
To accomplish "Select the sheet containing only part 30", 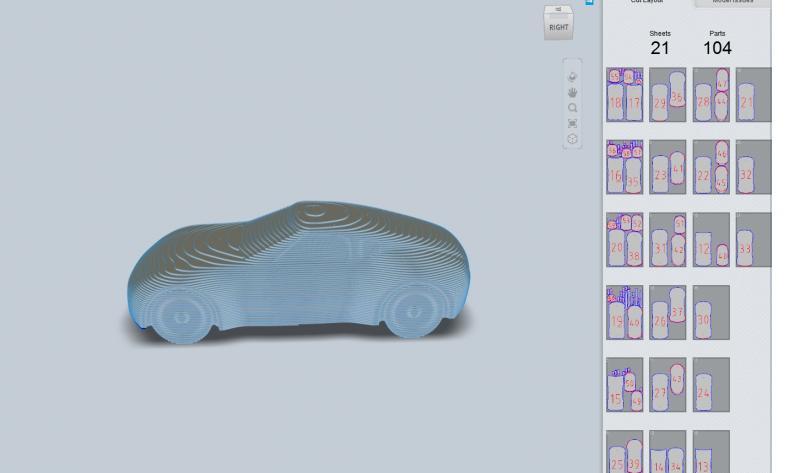I will pyautogui.click(x=711, y=312).
